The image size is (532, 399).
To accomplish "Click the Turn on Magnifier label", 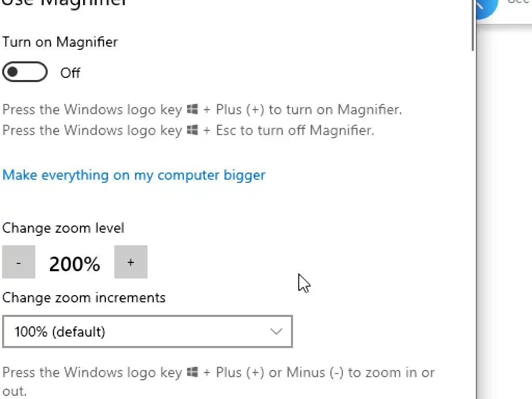I will (60, 42).
